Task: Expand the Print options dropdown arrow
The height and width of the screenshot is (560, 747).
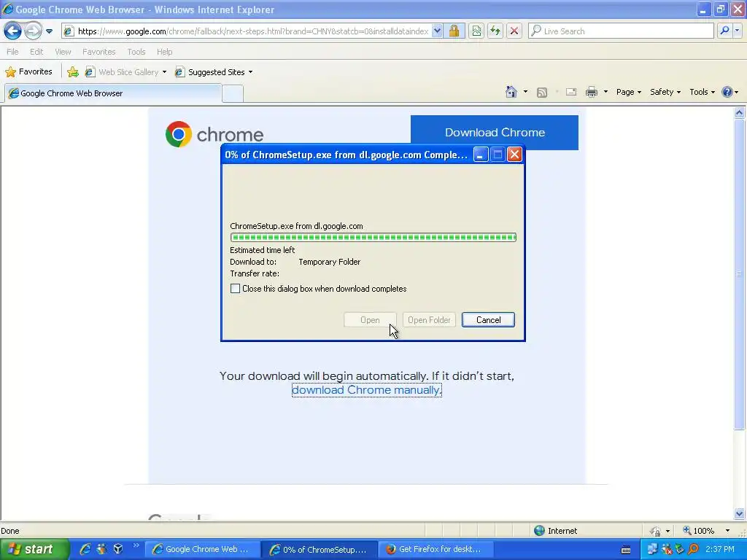Action: coord(605,92)
